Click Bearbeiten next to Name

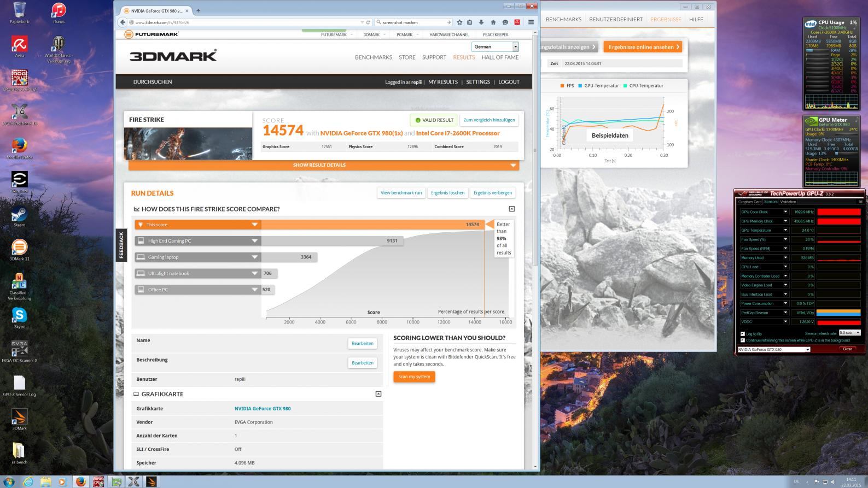(362, 344)
